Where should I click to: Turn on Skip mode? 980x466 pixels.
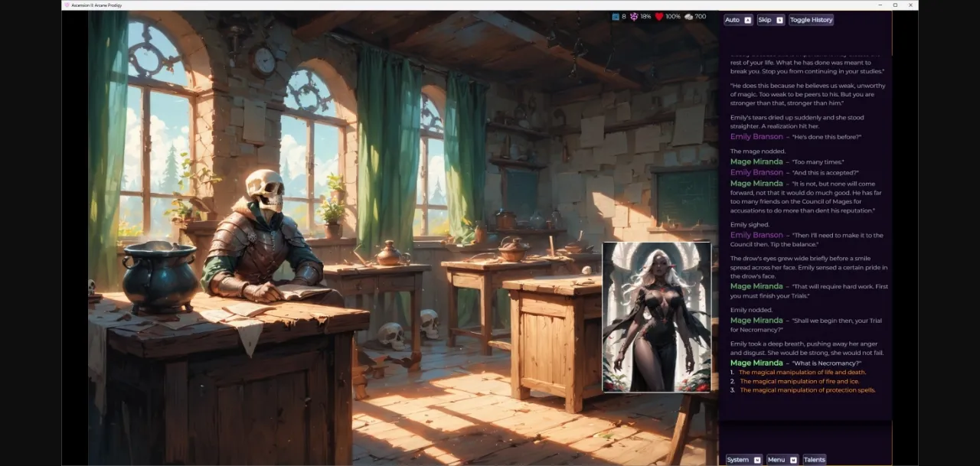pos(765,20)
